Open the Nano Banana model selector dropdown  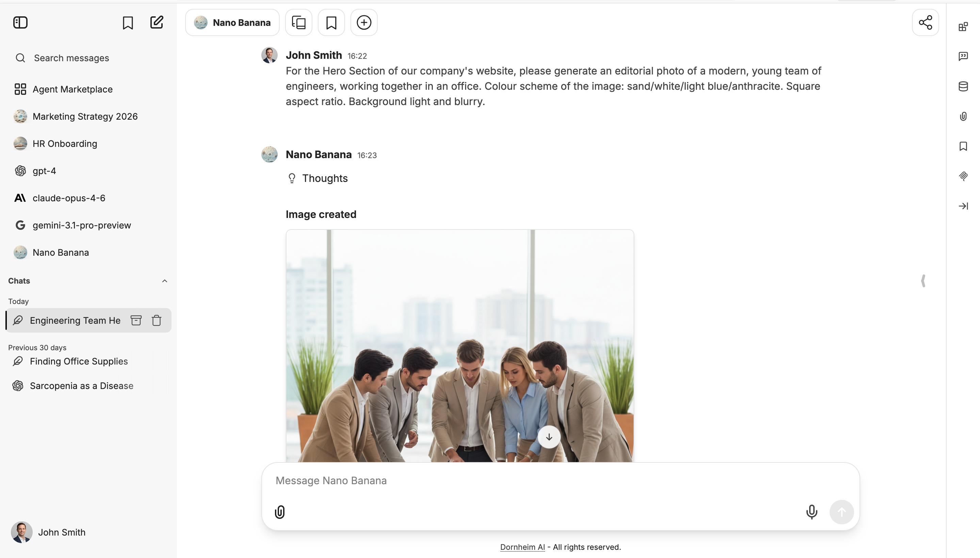coord(232,22)
